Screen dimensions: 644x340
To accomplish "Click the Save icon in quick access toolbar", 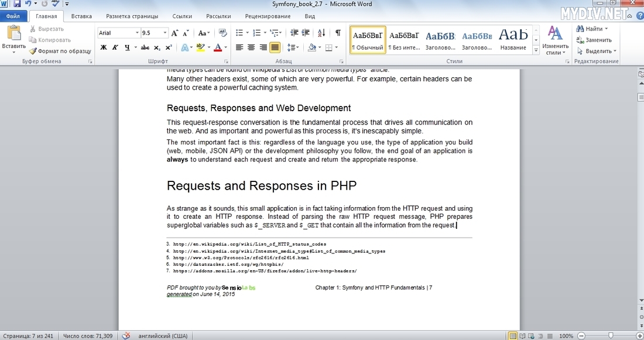I will click(16, 4).
